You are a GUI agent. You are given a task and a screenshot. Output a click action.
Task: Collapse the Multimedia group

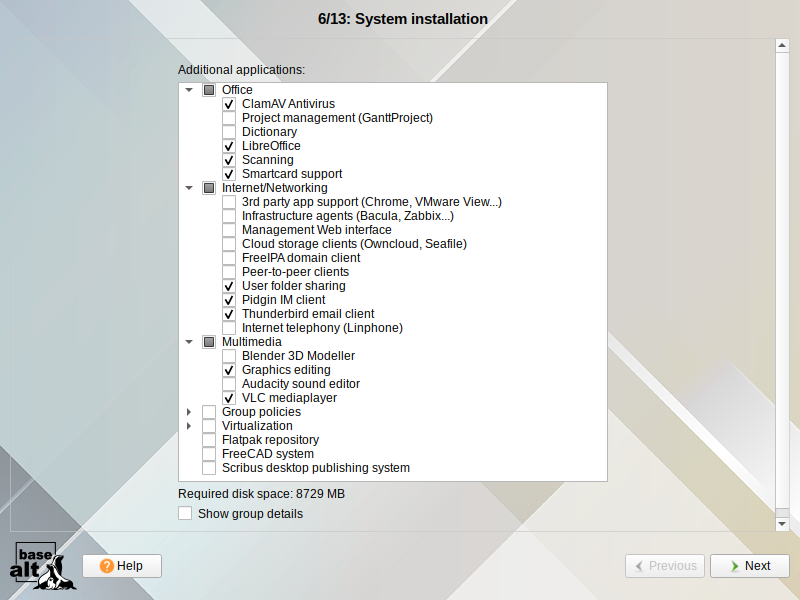point(189,342)
